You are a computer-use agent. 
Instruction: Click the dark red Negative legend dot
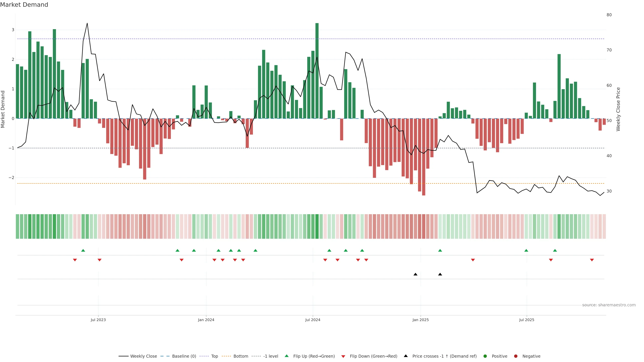pyautogui.click(x=516, y=356)
